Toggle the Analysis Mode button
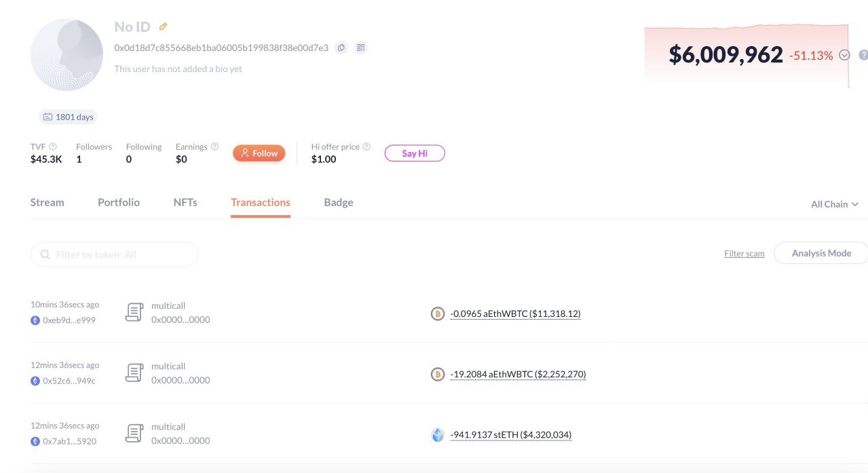 821,253
